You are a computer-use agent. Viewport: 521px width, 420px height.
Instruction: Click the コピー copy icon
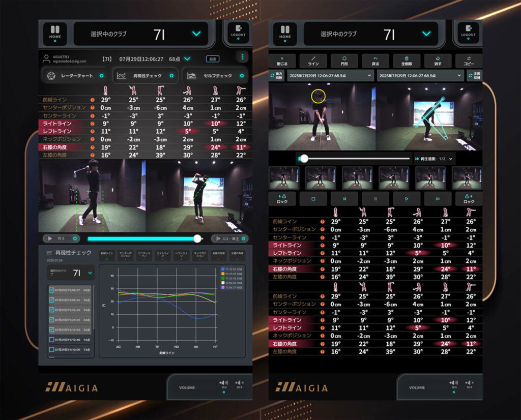[469, 61]
